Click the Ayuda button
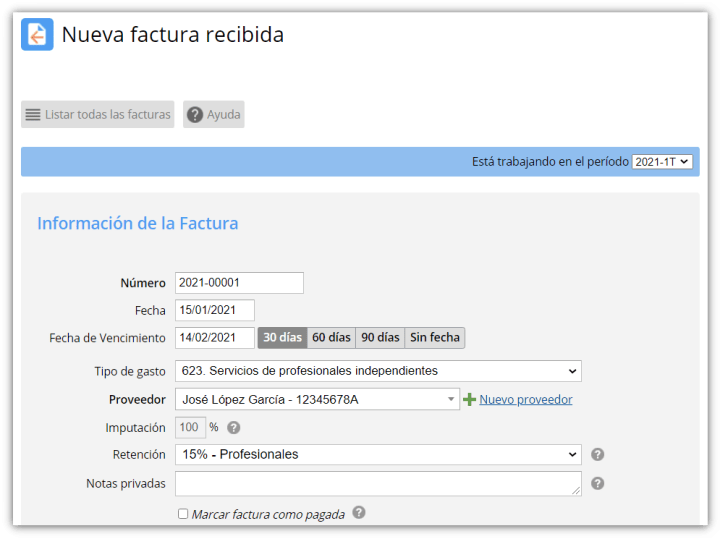The width and height of the screenshot is (720, 539). tap(214, 114)
